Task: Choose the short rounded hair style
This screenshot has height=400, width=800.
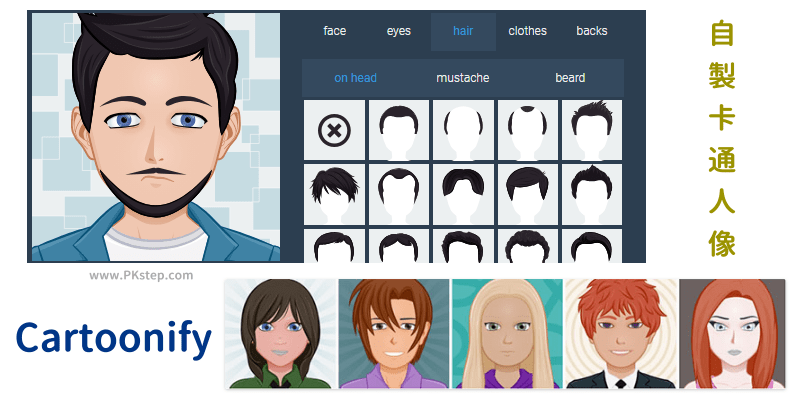Action: (x=398, y=130)
